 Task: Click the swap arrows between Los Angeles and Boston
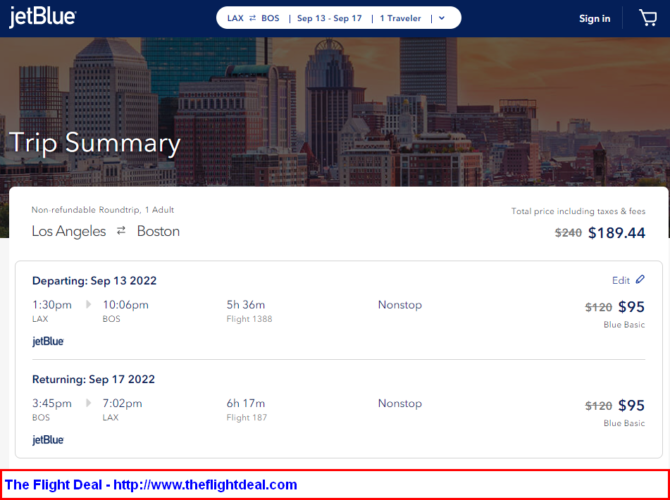point(121,231)
